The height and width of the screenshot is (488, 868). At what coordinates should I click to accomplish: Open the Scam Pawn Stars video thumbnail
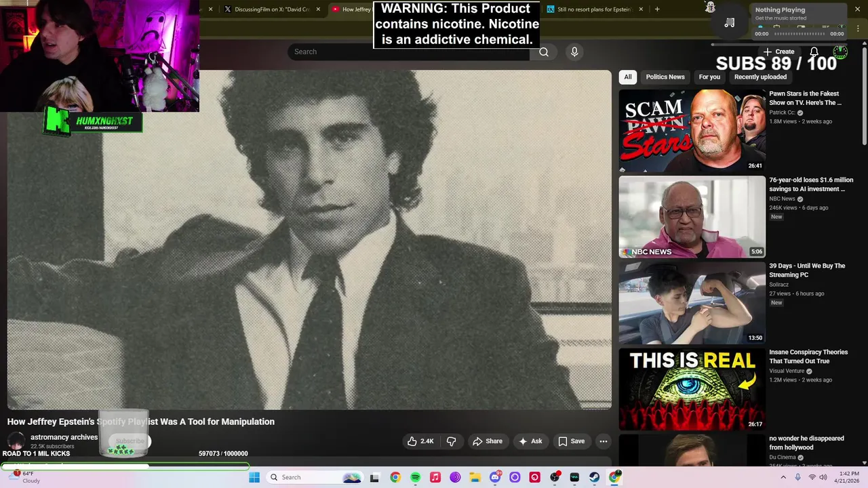[692, 131]
